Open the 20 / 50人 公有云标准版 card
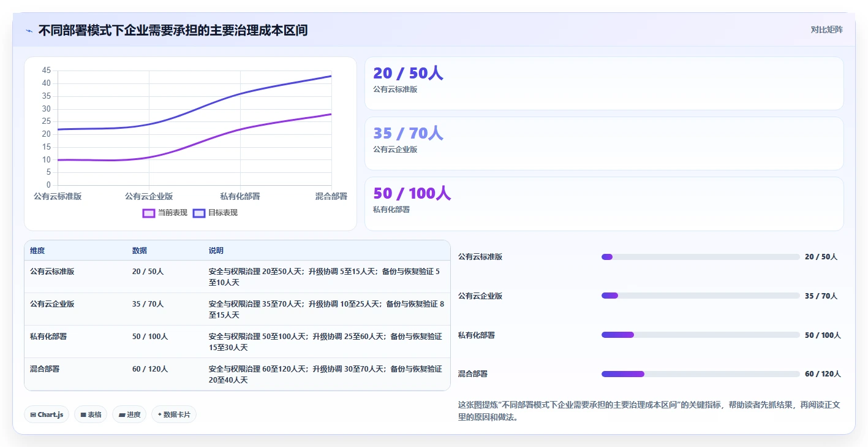The height and width of the screenshot is (447, 868). point(604,83)
